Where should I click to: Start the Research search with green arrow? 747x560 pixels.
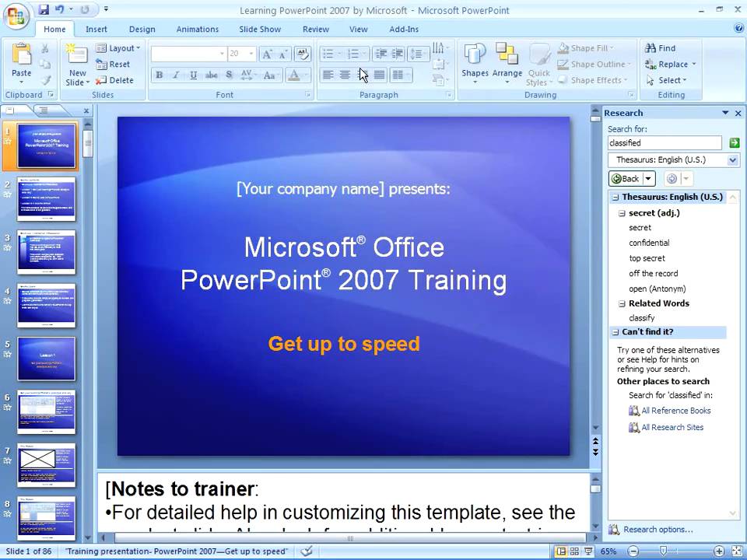coord(734,143)
